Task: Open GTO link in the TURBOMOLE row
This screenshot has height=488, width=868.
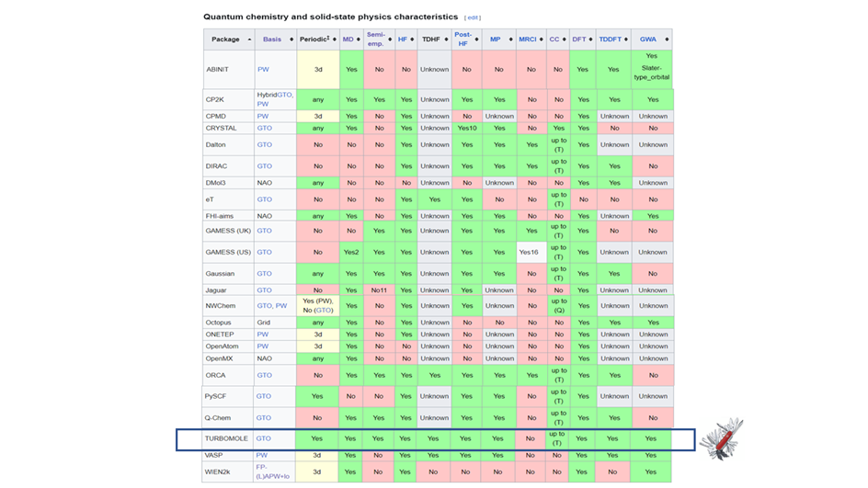Action: click(264, 439)
